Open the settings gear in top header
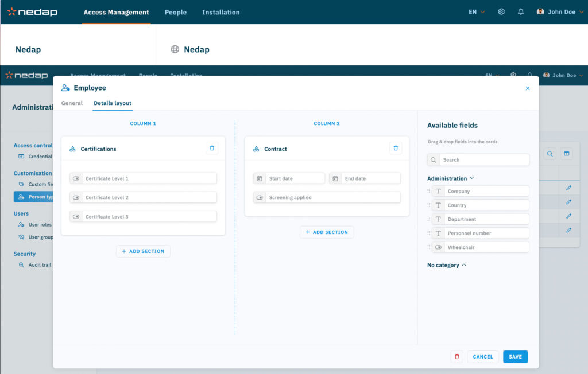The width and height of the screenshot is (588, 374). click(501, 12)
